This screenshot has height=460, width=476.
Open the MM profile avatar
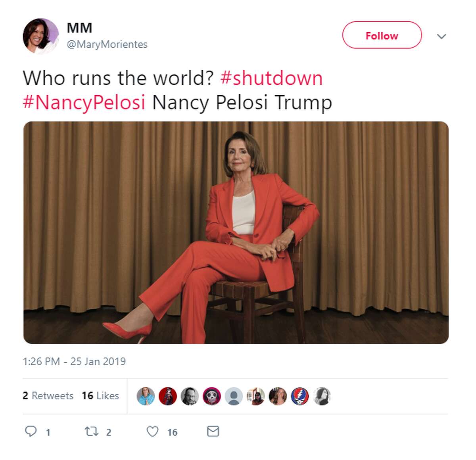pos(40,36)
